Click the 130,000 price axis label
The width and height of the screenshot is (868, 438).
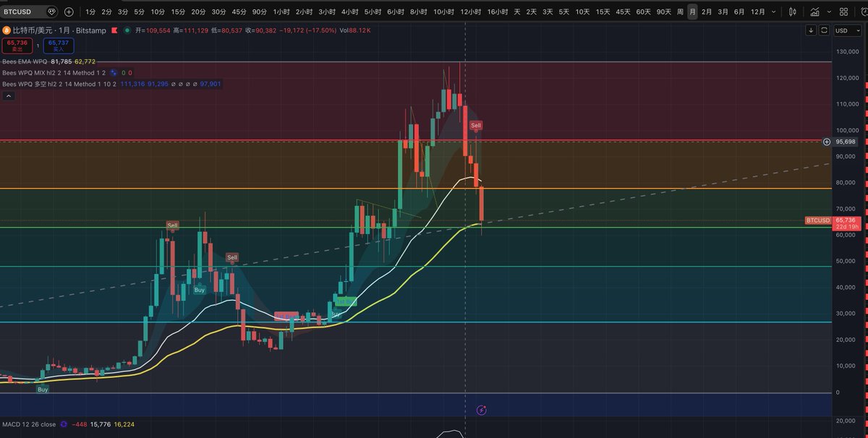(x=847, y=52)
